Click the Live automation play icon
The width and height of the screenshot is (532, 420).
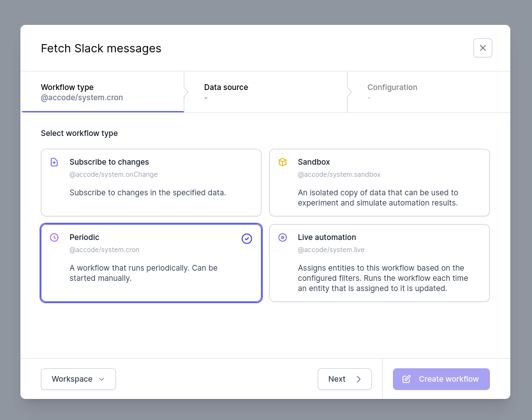(283, 237)
